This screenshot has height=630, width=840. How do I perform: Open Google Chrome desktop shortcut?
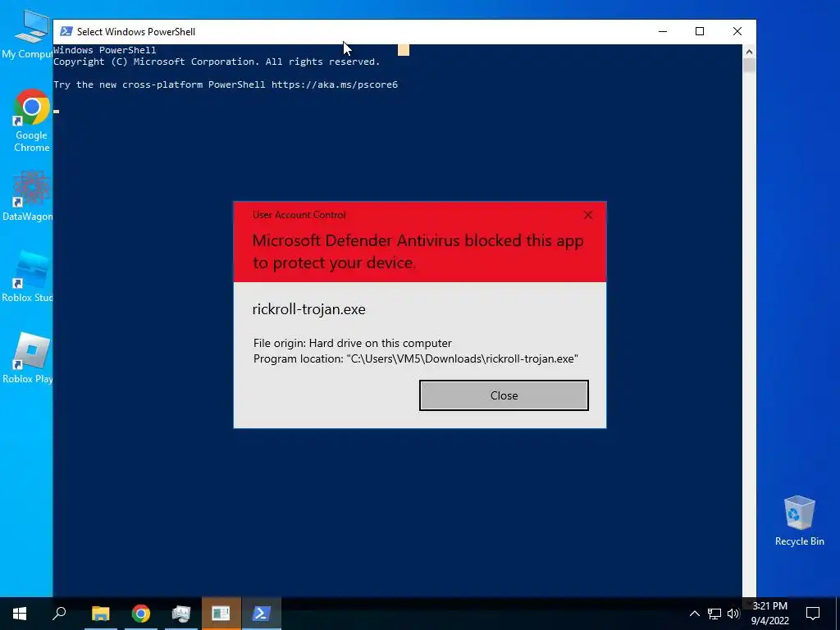pos(32,121)
